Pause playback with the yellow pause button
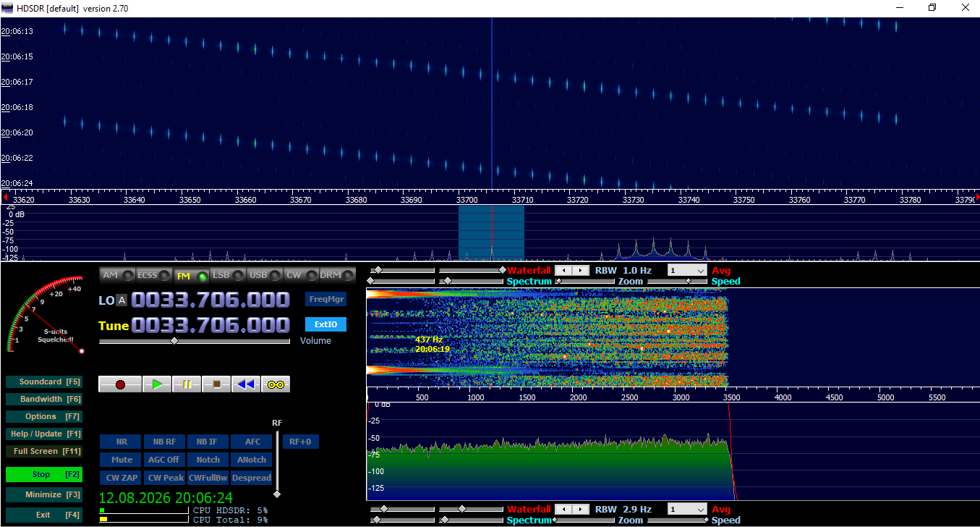The image size is (980, 527). point(187,384)
